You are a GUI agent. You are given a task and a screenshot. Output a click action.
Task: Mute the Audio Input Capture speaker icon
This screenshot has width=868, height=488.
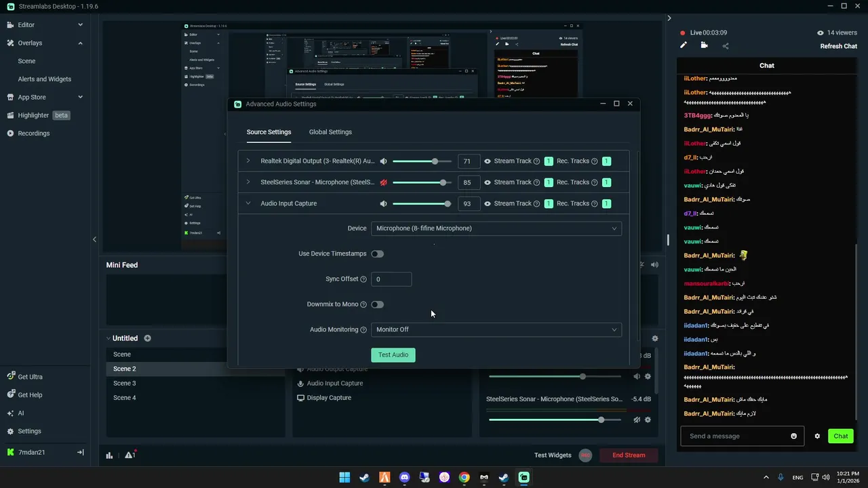point(383,203)
